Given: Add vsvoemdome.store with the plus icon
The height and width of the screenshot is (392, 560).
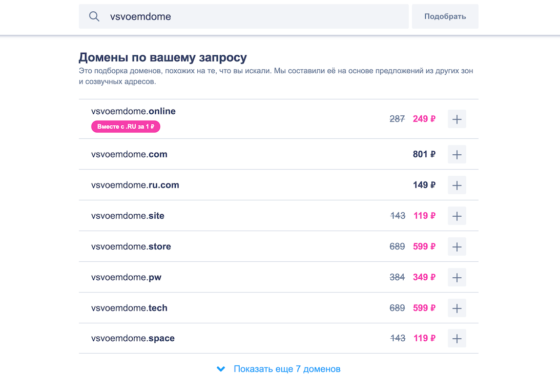Looking at the screenshot, I should (x=457, y=246).
